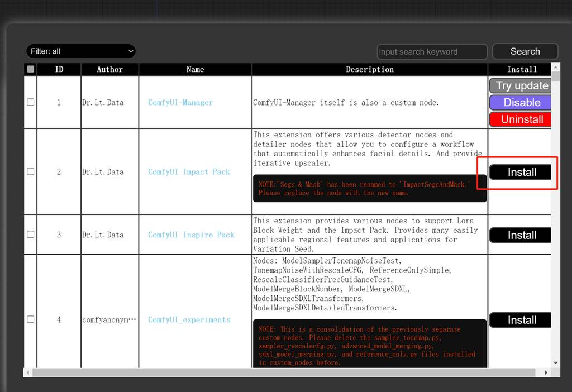Click the search keyword input field
The width and height of the screenshot is (572, 392).
point(432,52)
